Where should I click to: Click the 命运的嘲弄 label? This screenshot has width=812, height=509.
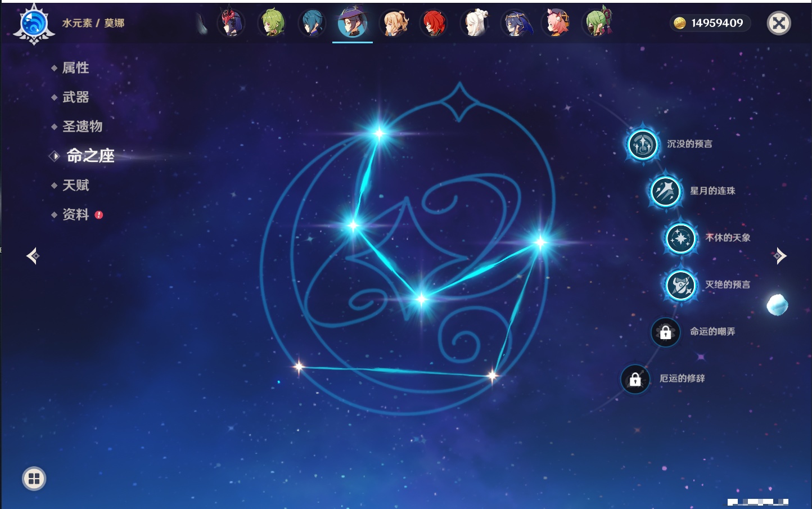pyautogui.click(x=712, y=332)
